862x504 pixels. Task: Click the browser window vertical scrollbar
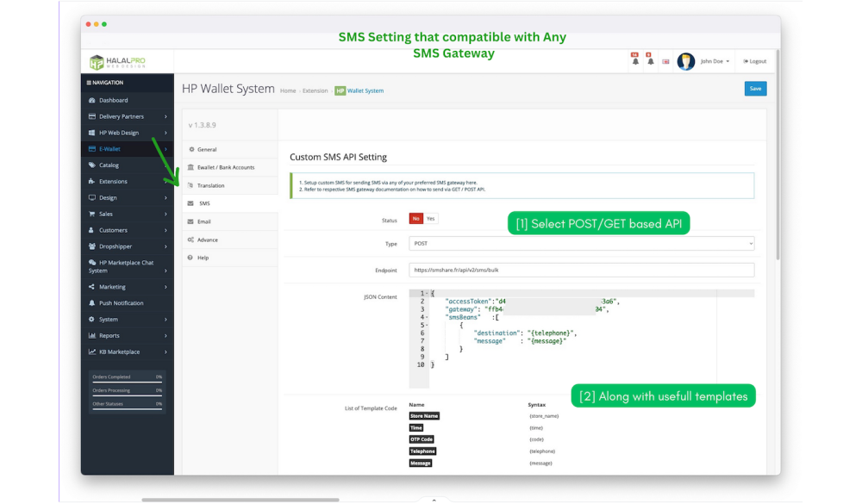click(777, 172)
